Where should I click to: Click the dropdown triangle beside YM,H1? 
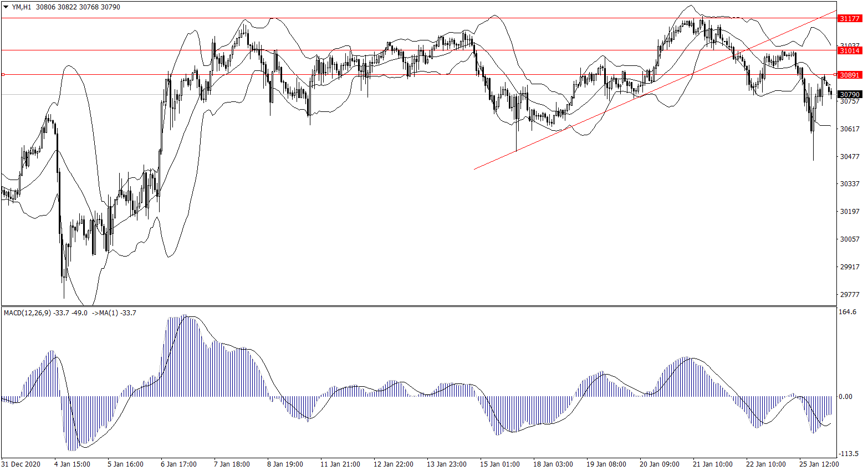tap(6, 7)
